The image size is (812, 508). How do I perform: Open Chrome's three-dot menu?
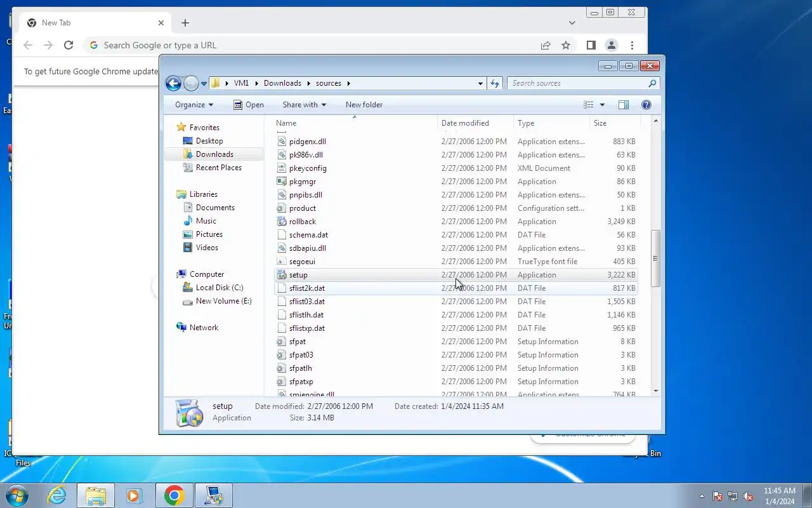632,45
